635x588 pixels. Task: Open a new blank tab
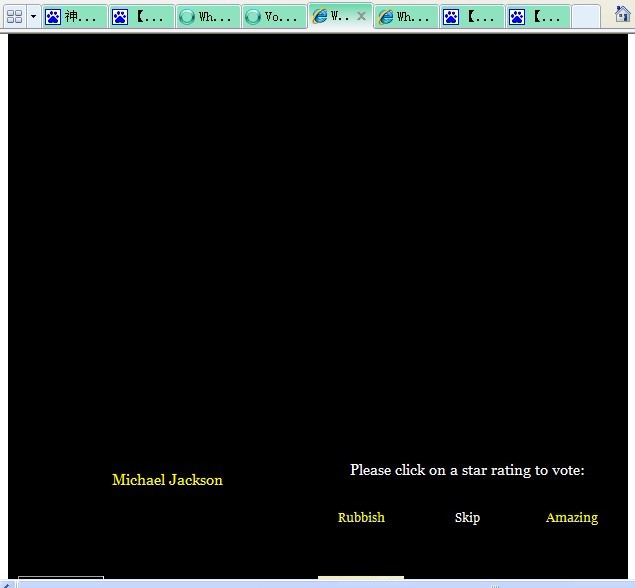pos(585,17)
